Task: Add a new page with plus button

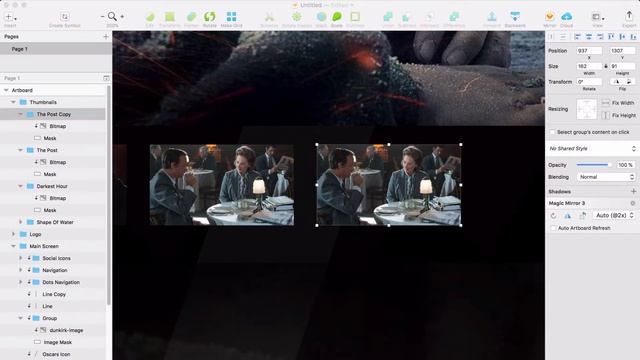Action: [x=106, y=37]
